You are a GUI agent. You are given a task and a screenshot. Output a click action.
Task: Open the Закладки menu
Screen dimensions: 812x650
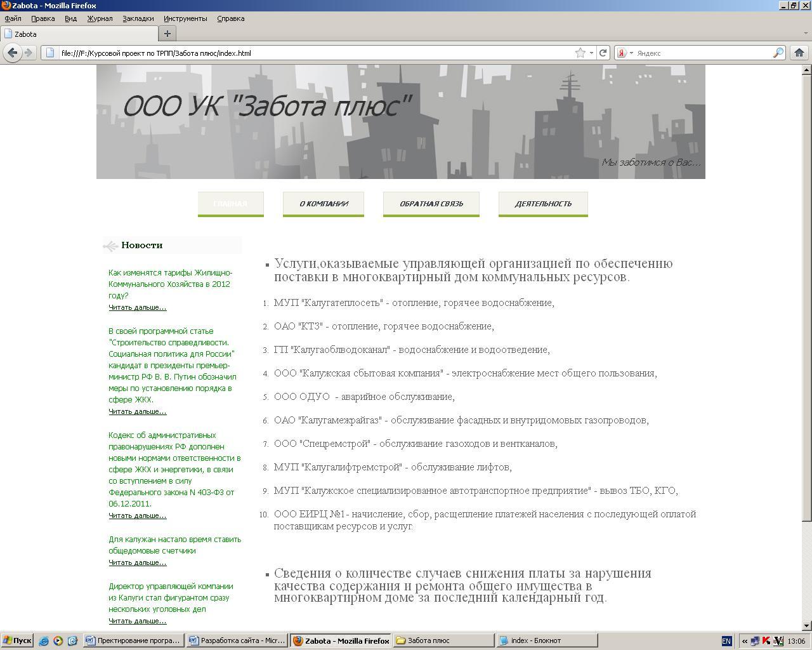click(x=138, y=18)
